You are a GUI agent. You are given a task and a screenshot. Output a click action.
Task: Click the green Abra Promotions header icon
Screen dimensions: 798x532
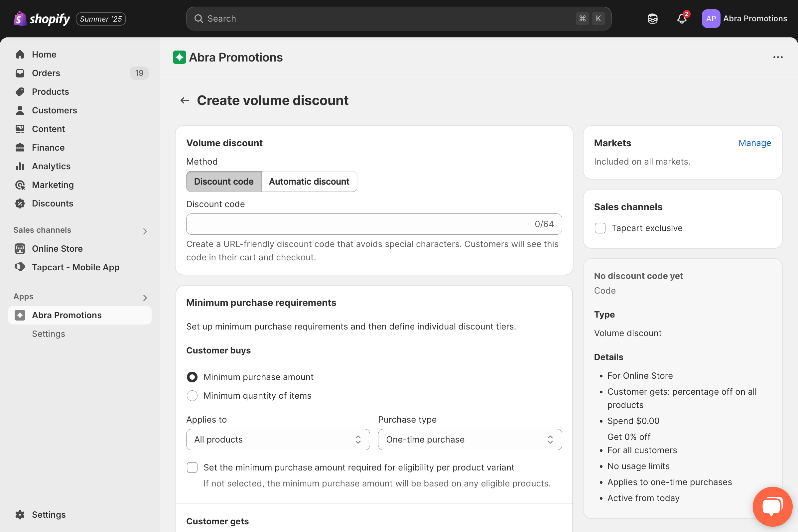point(180,57)
